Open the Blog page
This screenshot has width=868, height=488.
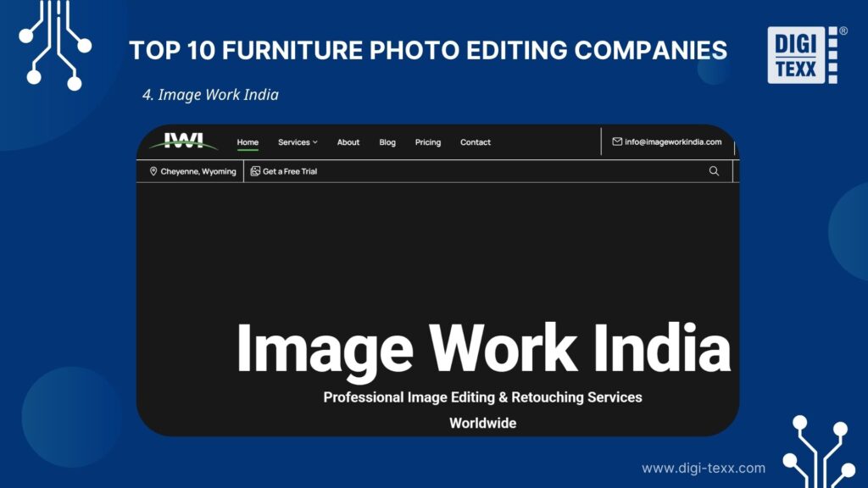pyautogui.click(x=387, y=142)
